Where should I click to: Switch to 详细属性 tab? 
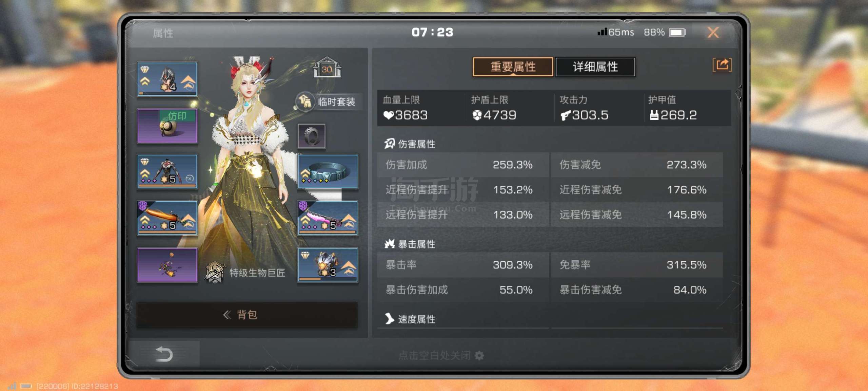tap(595, 67)
